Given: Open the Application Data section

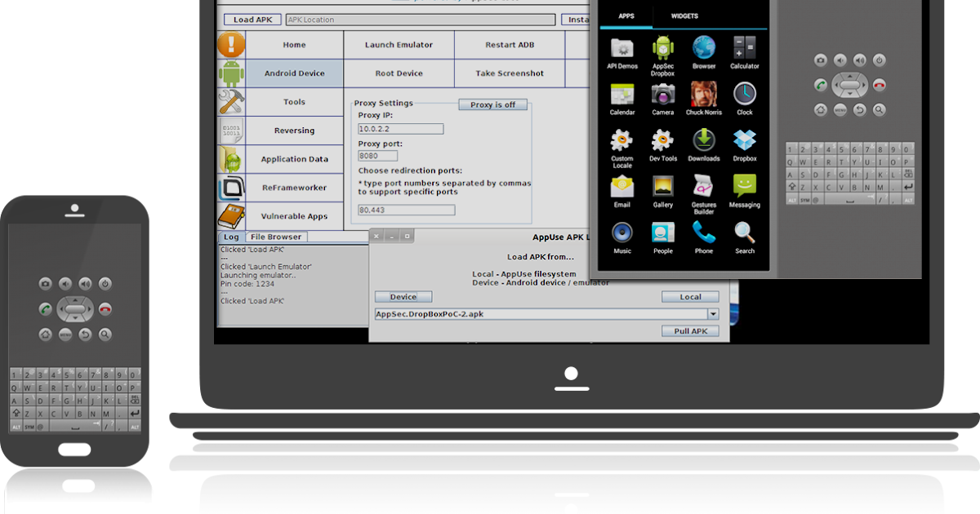Looking at the screenshot, I should pos(294,159).
